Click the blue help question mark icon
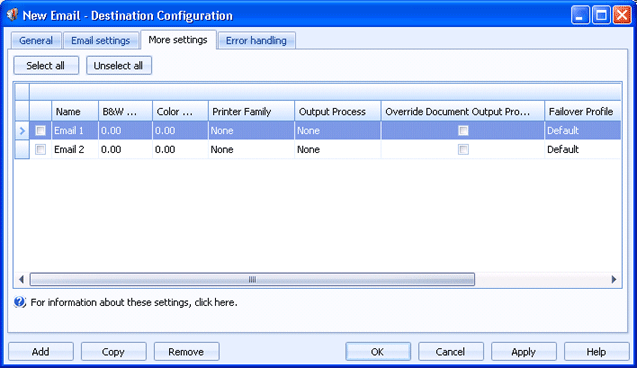Image resolution: width=637 pixels, height=368 pixels. (20, 302)
